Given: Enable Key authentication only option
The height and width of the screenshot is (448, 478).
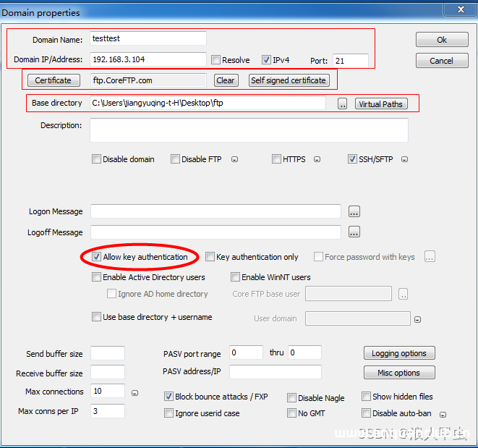Looking at the screenshot, I should [x=210, y=257].
